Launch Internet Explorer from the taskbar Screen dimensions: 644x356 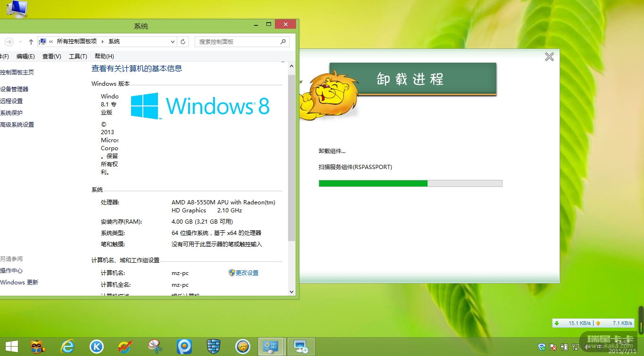67,347
